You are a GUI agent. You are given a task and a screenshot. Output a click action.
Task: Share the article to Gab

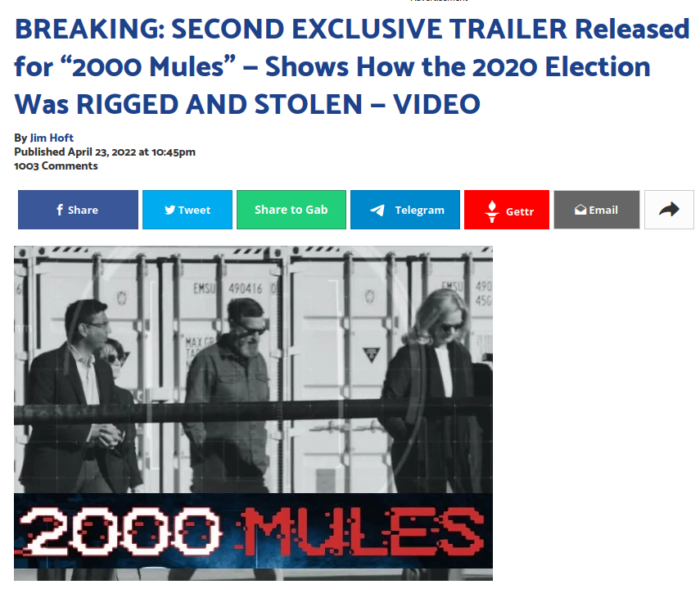(291, 210)
